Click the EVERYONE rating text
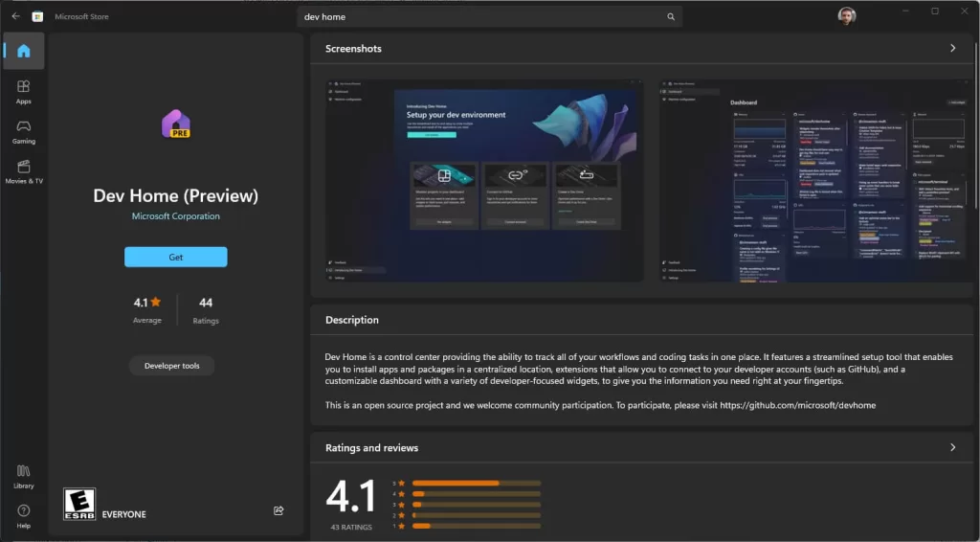The width and height of the screenshot is (980, 542). coord(123,514)
